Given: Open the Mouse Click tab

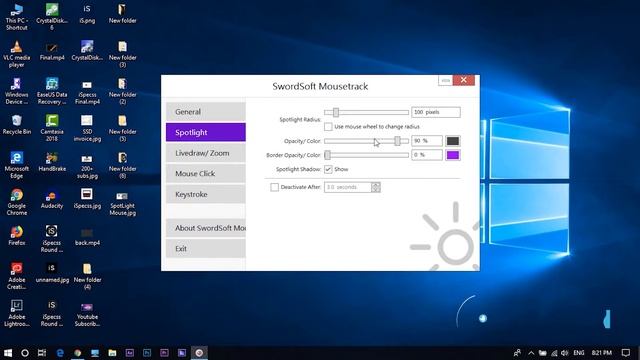Looking at the screenshot, I should tap(206, 173).
